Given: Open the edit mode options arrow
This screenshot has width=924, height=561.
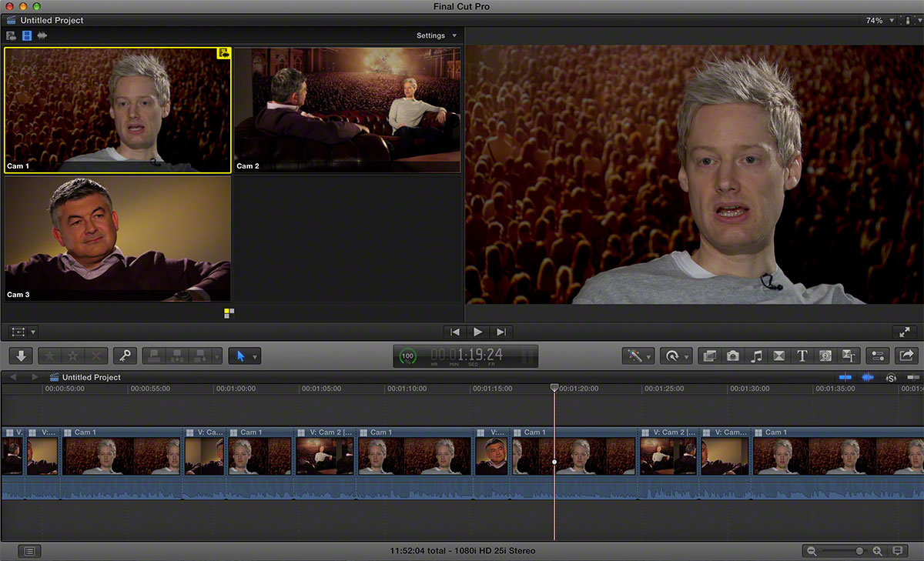Looking at the screenshot, I should 217,356.
